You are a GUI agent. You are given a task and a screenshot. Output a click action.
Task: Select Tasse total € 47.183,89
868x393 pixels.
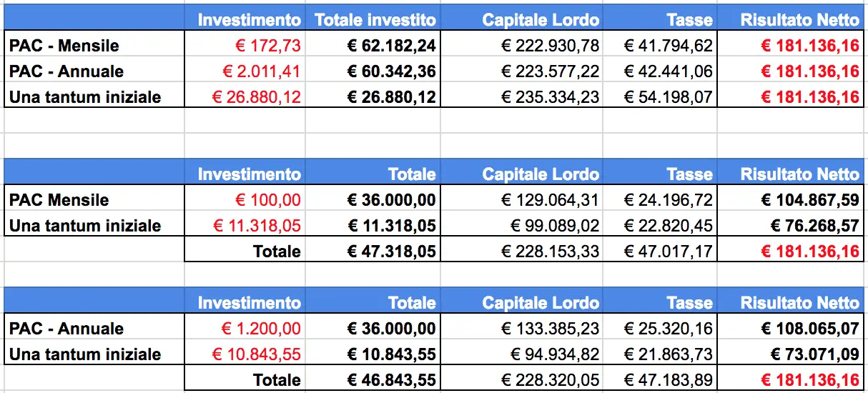(x=660, y=380)
